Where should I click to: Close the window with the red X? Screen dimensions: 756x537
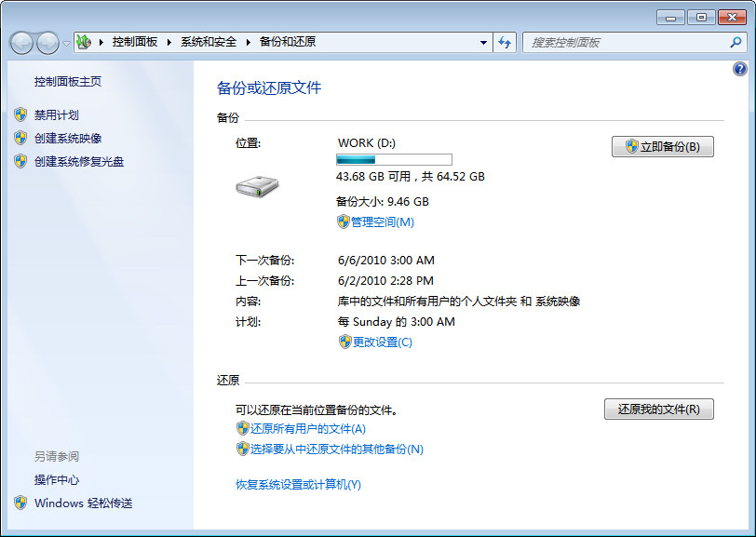[x=732, y=18]
